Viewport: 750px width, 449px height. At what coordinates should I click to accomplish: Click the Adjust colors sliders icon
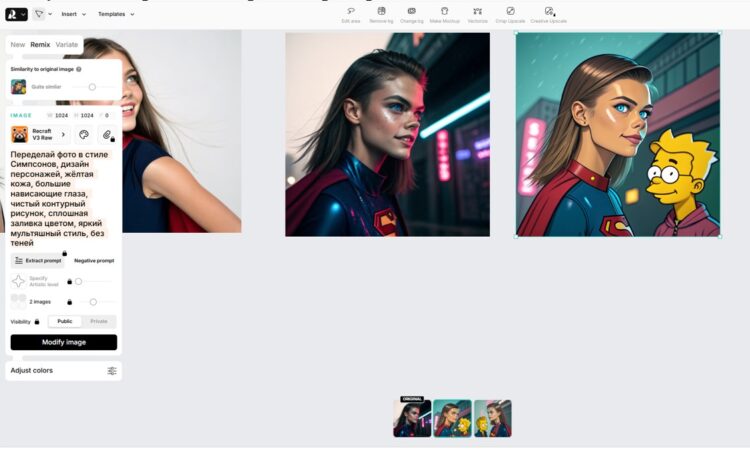(x=112, y=371)
